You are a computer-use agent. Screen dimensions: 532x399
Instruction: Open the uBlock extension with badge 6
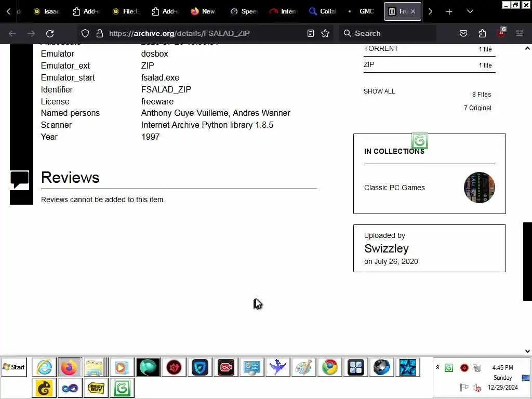[x=501, y=33]
